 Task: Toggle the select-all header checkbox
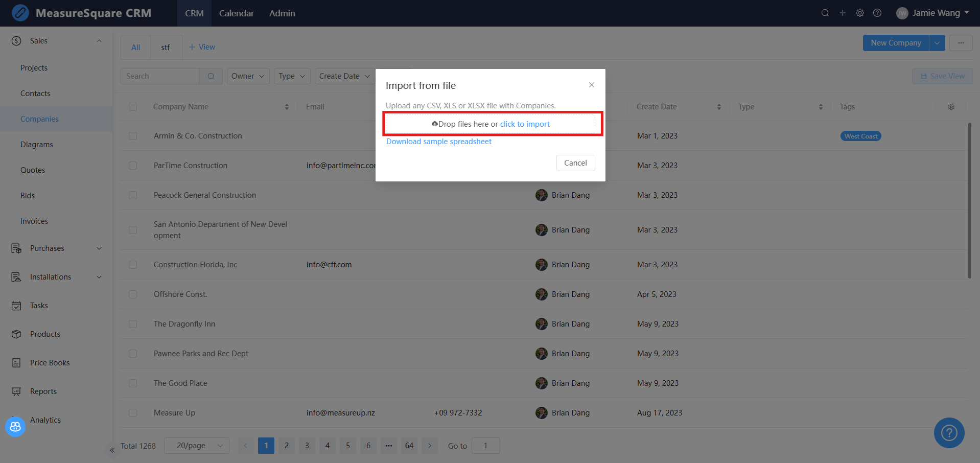133,107
